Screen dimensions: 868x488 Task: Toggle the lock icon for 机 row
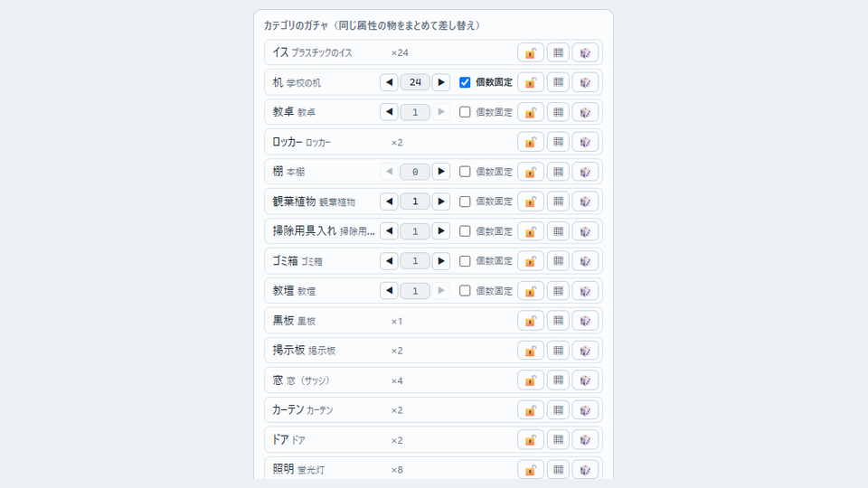point(531,82)
